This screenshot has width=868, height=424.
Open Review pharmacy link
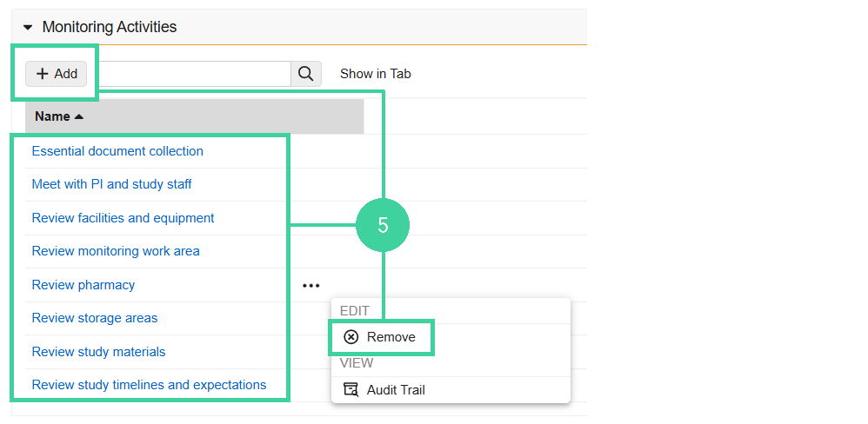pyautogui.click(x=83, y=285)
